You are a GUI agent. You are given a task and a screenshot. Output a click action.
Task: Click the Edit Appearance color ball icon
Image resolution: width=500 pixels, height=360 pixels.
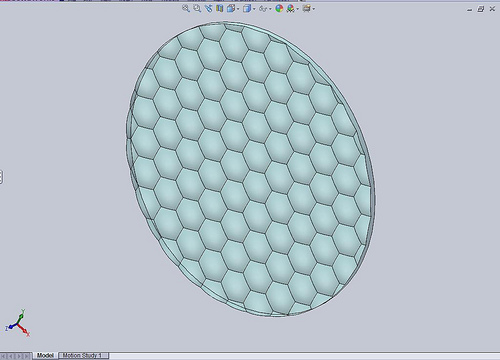click(x=279, y=8)
